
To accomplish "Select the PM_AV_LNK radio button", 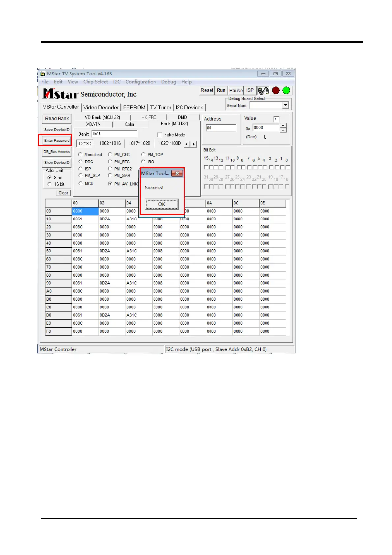I will (x=110, y=184).
